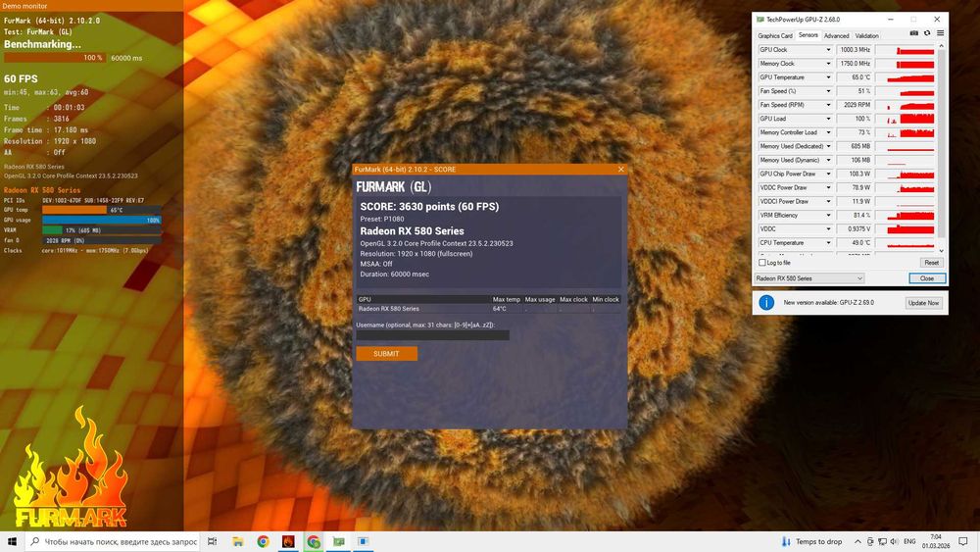
Task: Open GPU-Z hamburger menu icon
Action: pos(940,33)
